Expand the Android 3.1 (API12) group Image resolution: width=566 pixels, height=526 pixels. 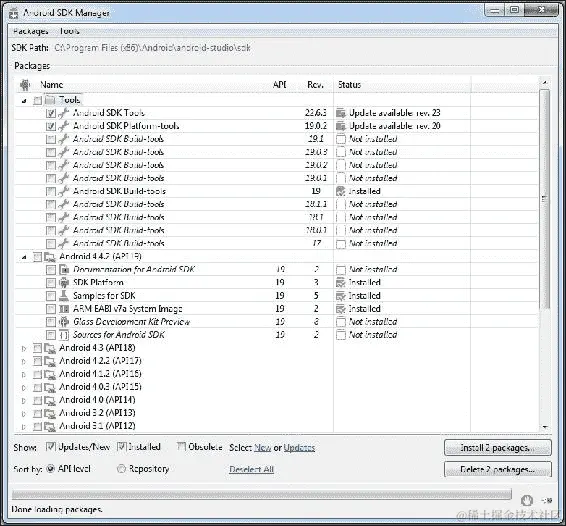click(x=24, y=426)
